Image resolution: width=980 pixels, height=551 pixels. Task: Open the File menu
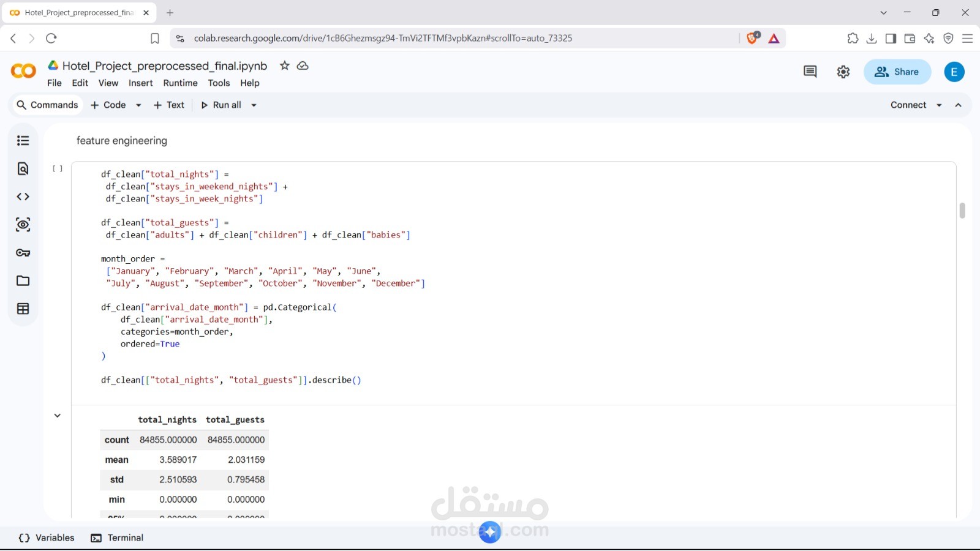[x=55, y=83]
